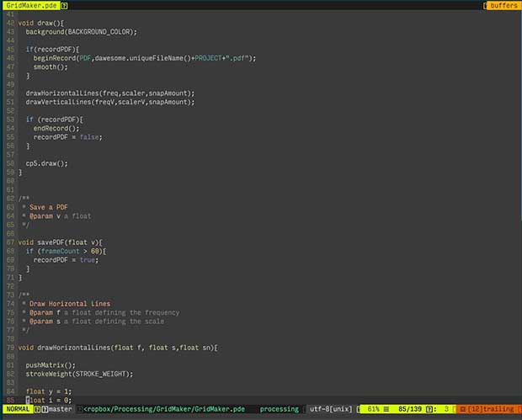The height and width of the screenshot is (420, 522).
Task: Click the processing filetype indicator
Action: click(279, 409)
